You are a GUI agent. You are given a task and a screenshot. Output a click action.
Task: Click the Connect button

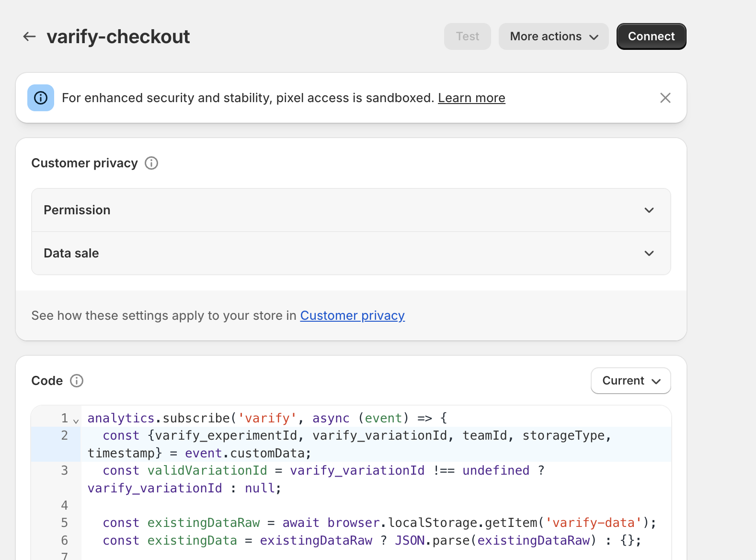652,36
